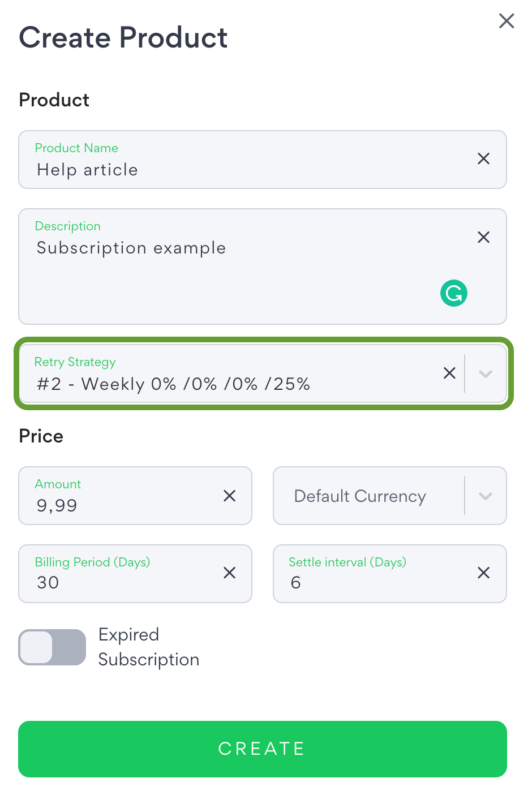Clear the Settle interval value
The width and height of the screenshot is (532, 791).
[x=483, y=573]
